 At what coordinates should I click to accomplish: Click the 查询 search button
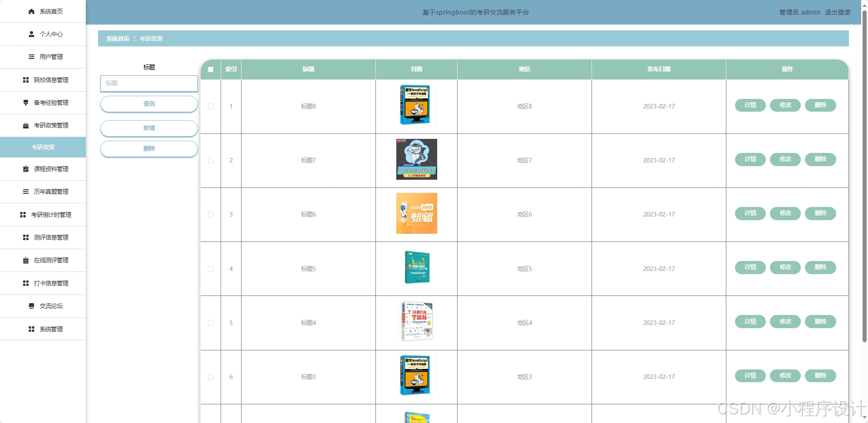149,104
